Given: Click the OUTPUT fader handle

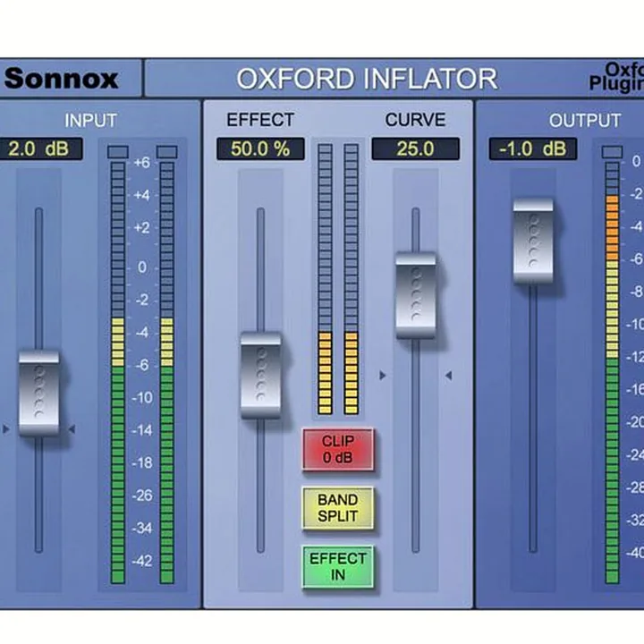Looking at the screenshot, I should point(533,241).
